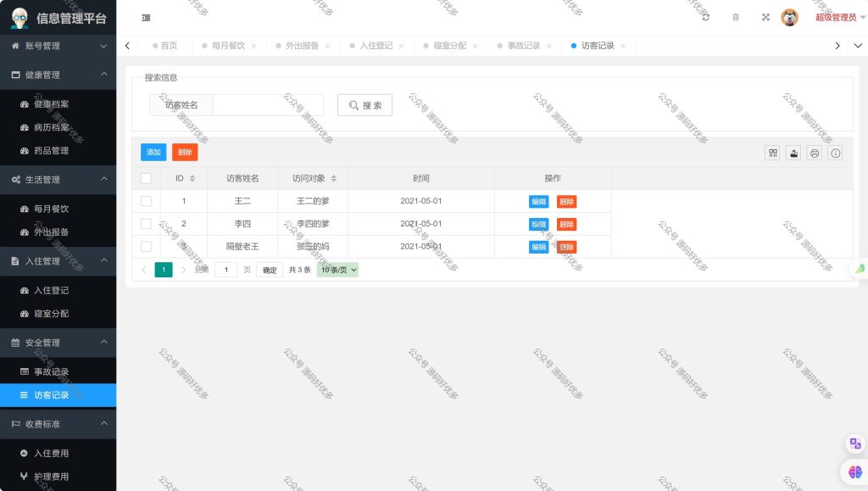Viewport: 868px width, 491px height.
Task: Switch to 每月餐饮 tab
Action: coord(228,46)
